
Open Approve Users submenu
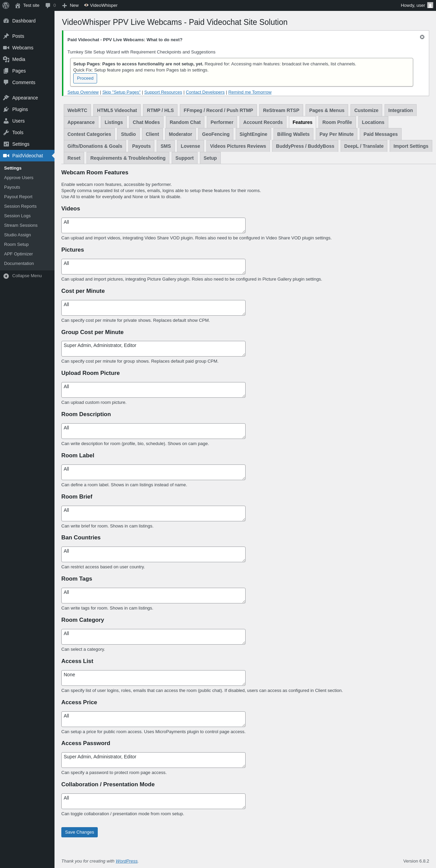(27, 178)
